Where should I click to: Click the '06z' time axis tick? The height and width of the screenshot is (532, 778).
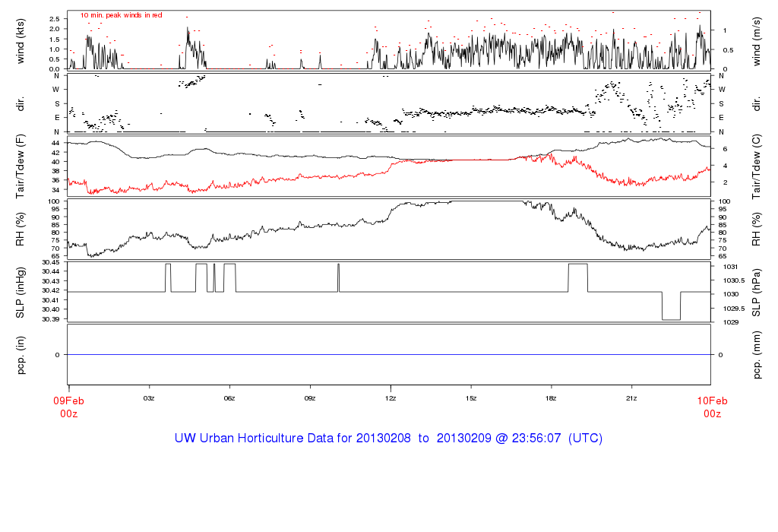(229, 398)
